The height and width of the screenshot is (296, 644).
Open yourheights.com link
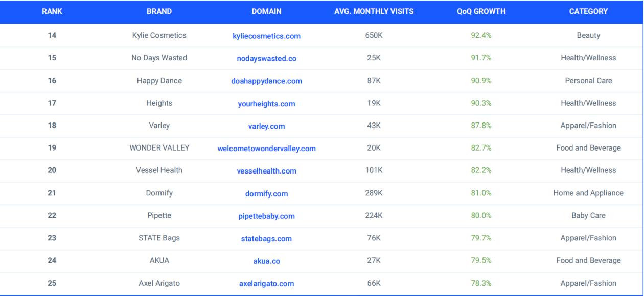click(x=266, y=104)
